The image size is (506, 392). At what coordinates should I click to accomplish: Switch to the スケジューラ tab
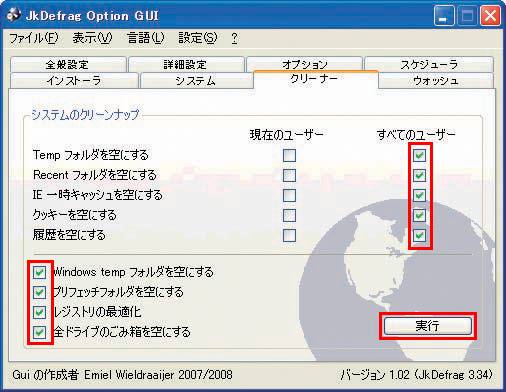pyautogui.click(x=429, y=64)
